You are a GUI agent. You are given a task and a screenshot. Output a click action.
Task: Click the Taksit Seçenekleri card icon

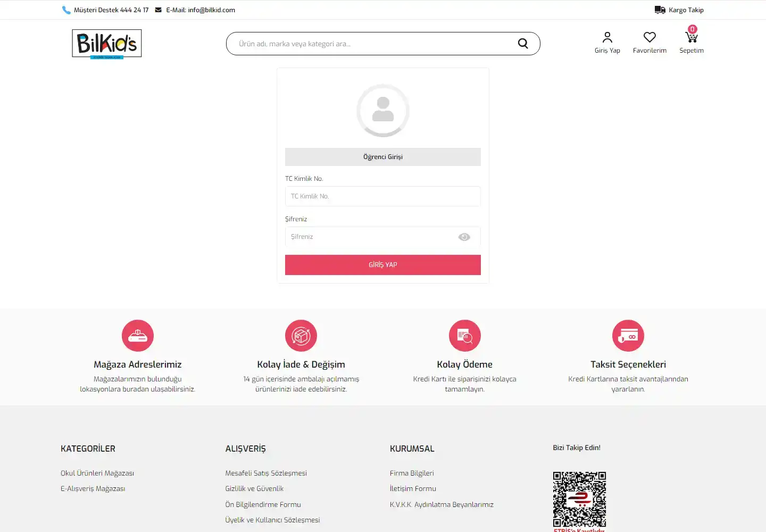[x=628, y=336]
